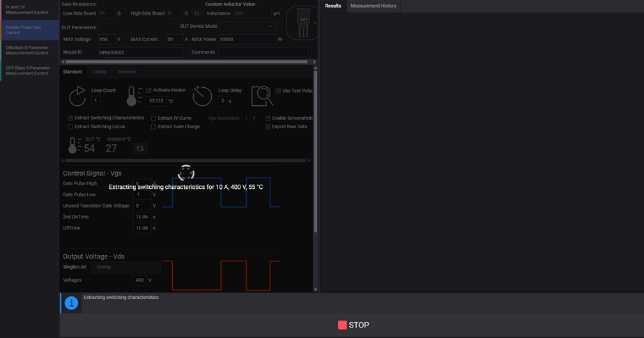Expand the device type chevron beside GaN icon
The image size is (644, 338).
(x=314, y=22)
